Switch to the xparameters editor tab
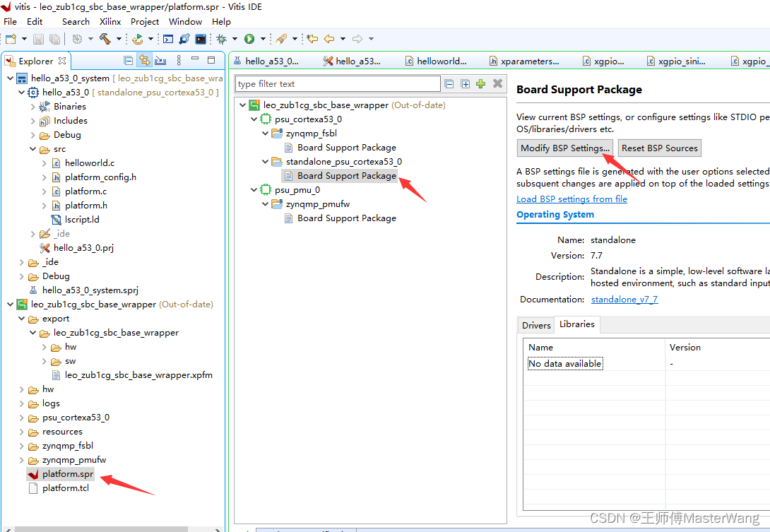This screenshot has height=532, width=770. point(524,61)
